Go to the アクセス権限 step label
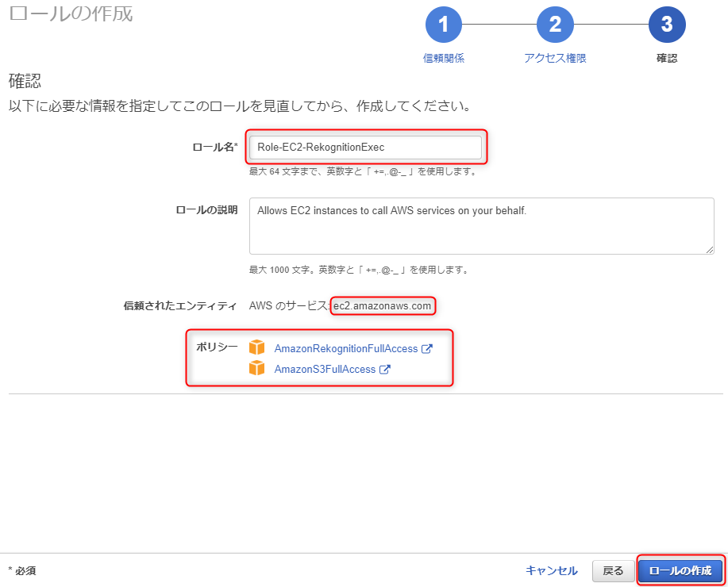 pyautogui.click(x=555, y=58)
